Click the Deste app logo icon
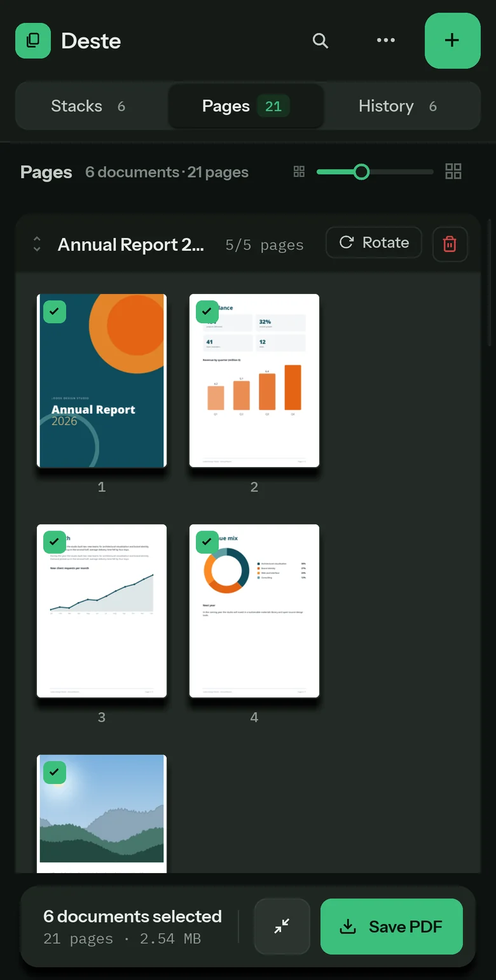The image size is (496, 980). (x=33, y=41)
